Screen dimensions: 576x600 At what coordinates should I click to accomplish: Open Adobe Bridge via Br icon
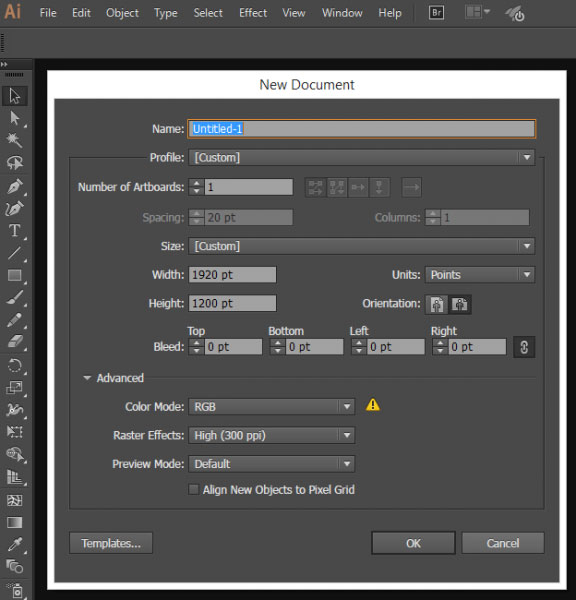436,13
